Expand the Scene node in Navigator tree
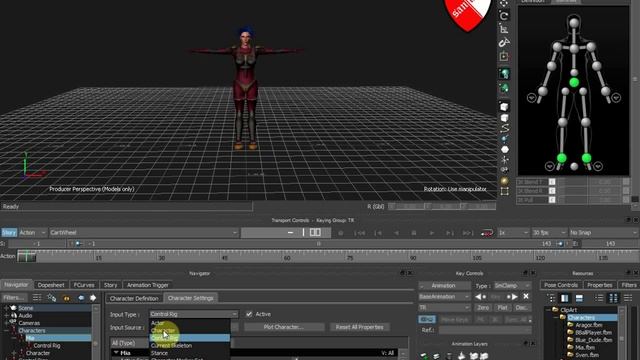The width and height of the screenshot is (640, 360). [x=7, y=308]
